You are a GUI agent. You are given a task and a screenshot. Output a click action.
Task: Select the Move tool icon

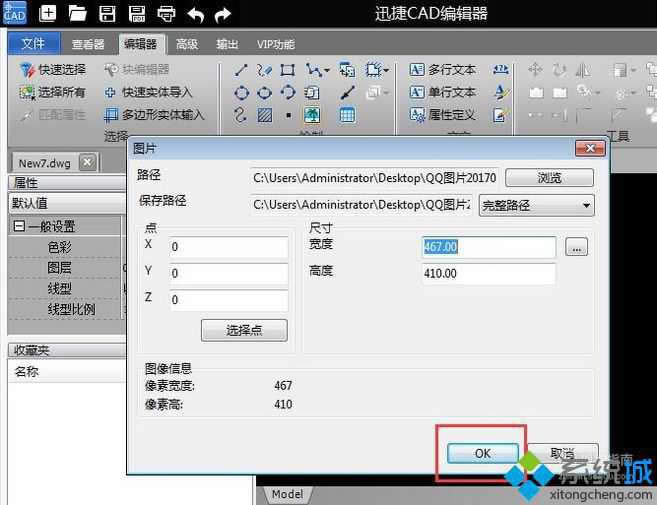coord(535,70)
